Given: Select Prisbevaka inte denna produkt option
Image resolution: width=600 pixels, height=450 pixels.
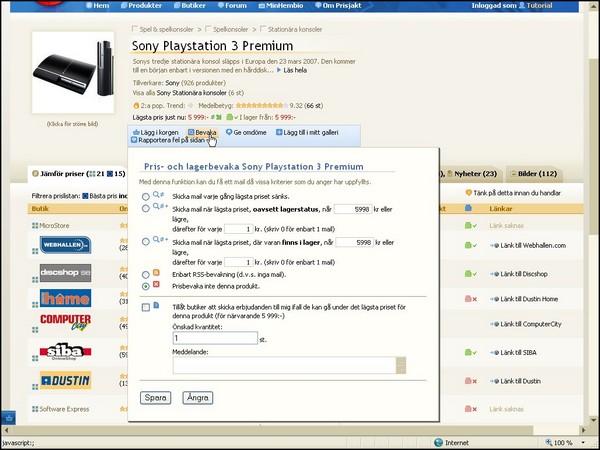Looking at the screenshot, I should coord(145,286).
